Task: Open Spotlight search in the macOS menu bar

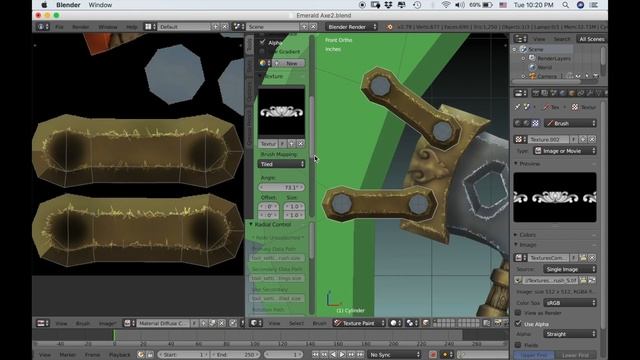Action: pyautogui.click(x=565, y=5)
